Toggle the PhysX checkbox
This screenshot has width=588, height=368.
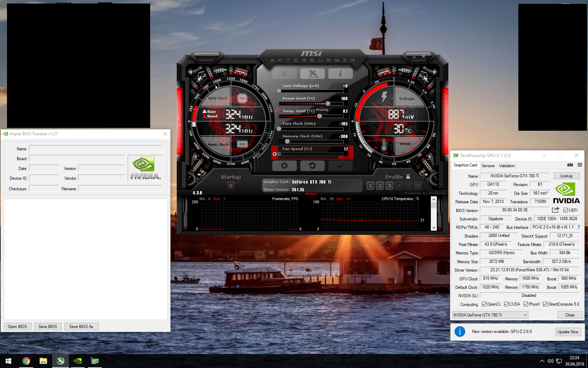(x=526, y=304)
